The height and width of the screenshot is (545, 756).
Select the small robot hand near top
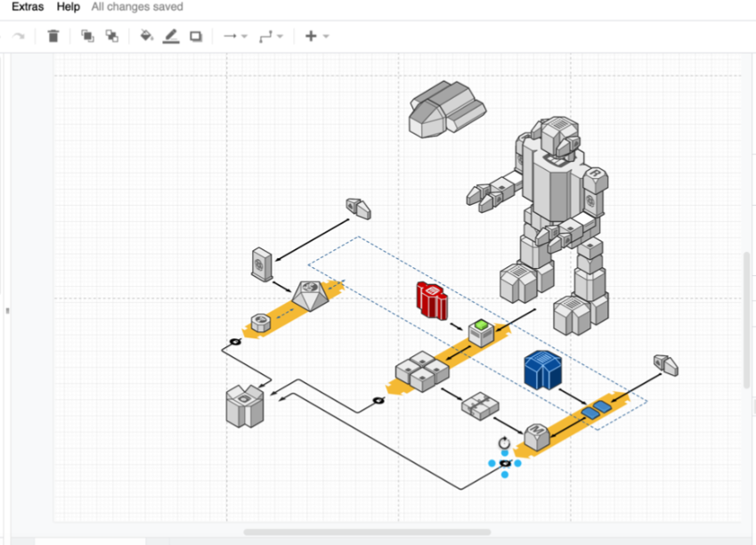click(x=359, y=208)
